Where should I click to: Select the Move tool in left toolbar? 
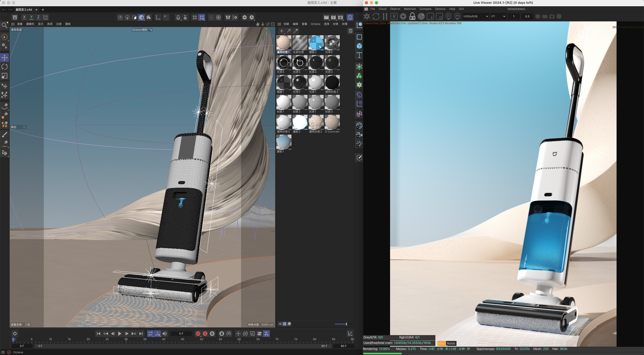5,58
